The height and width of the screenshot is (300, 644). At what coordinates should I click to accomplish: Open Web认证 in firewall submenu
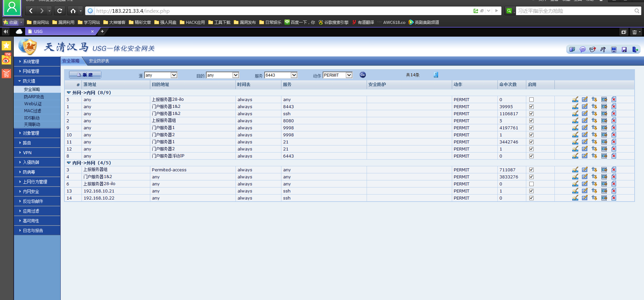tap(33, 104)
